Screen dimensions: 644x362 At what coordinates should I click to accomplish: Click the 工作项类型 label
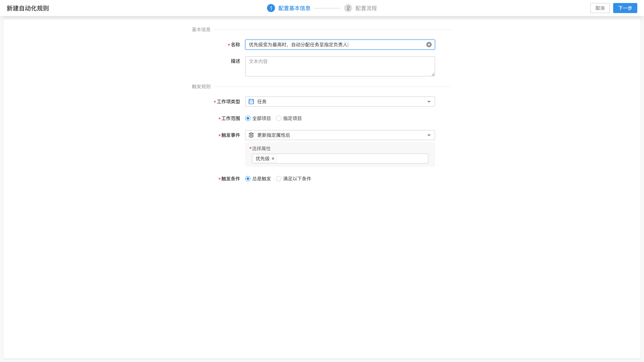228,101
